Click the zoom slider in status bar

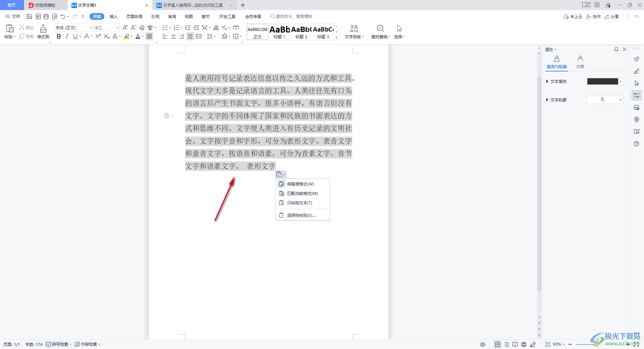point(596,344)
